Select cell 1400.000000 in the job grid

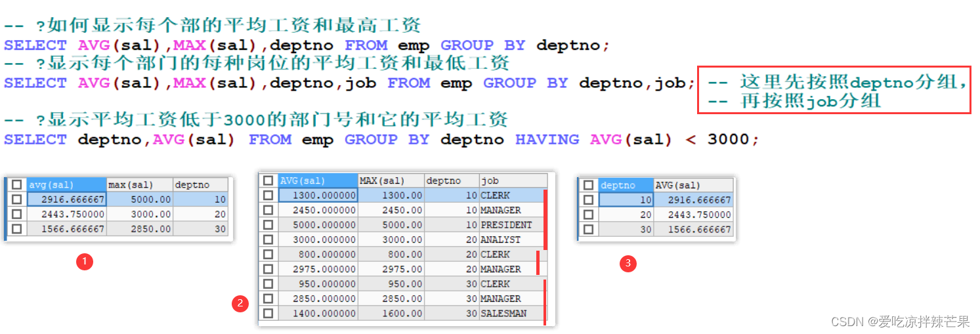318,314
